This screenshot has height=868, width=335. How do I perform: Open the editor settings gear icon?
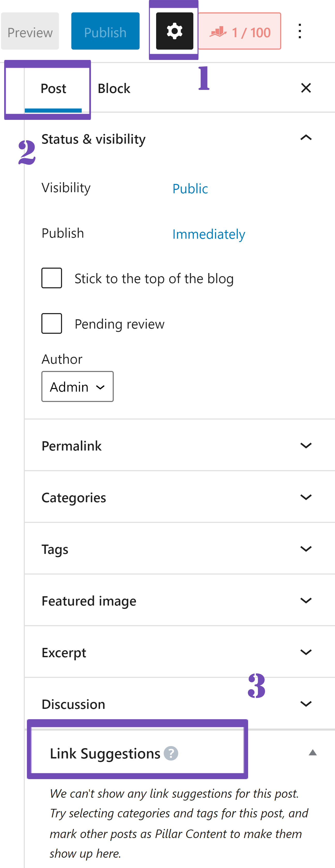[x=173, y=31]
